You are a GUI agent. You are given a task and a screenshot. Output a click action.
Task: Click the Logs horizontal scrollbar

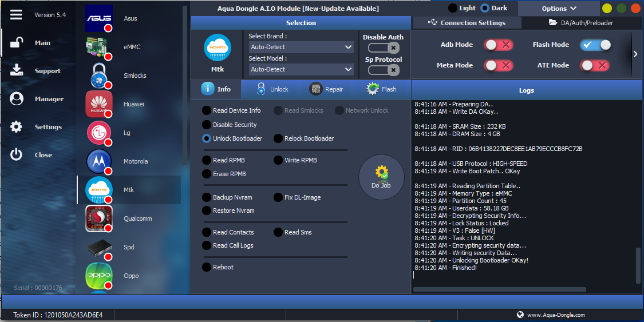tap(499, 289)
